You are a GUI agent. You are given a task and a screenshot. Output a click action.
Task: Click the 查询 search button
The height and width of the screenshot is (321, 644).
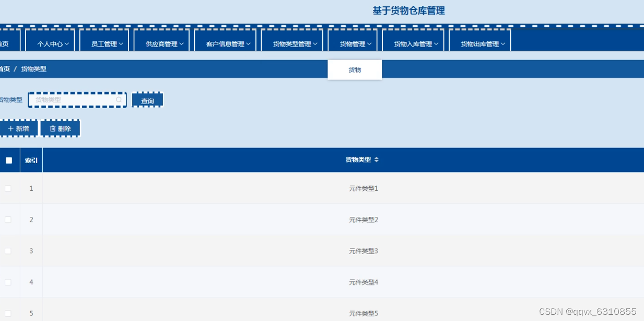coord(148,100)
